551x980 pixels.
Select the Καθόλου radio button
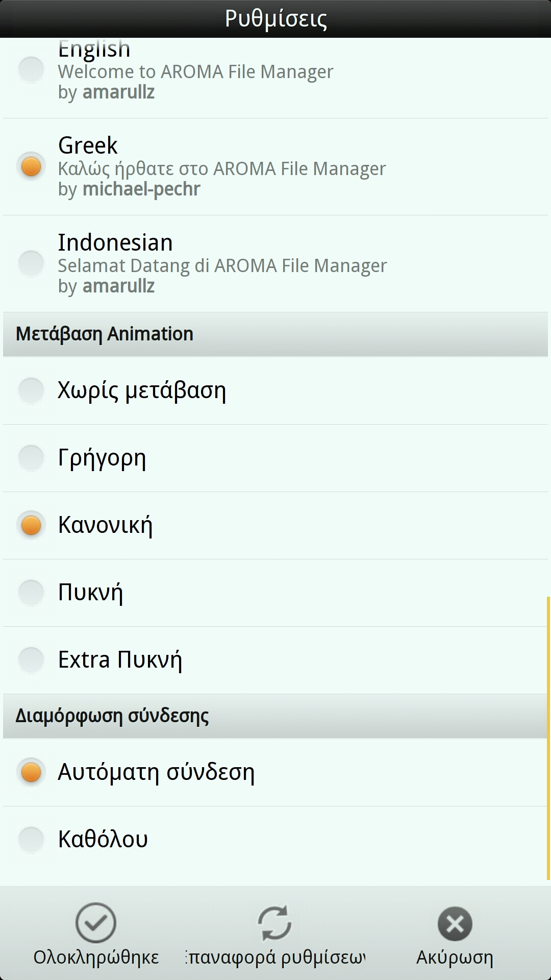click(31, 840)
